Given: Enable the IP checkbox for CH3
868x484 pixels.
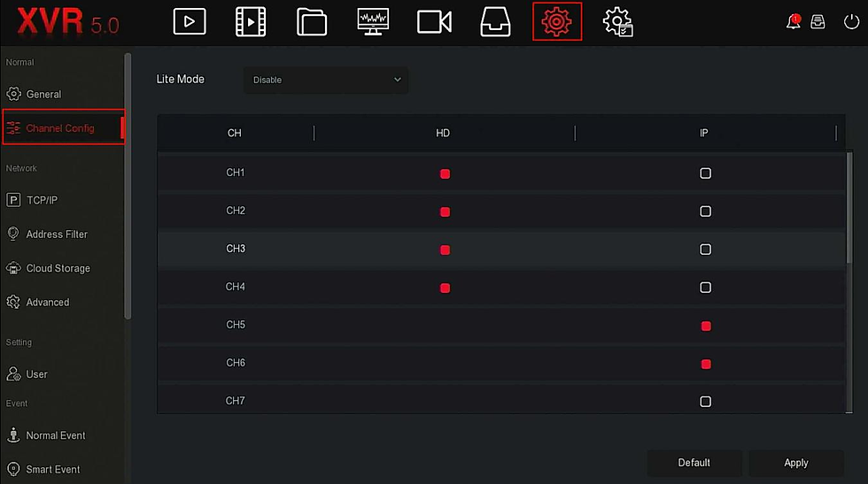Looking at the screenshot, I should pos(705,250).
